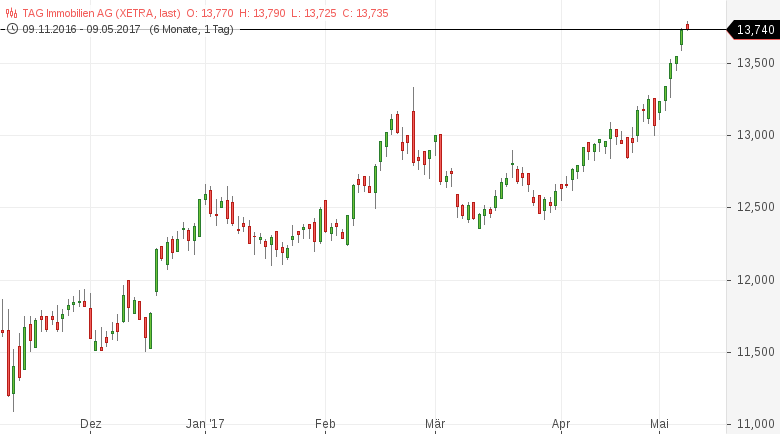Click the 13,000 price axis label
Image resolution: width=780 pixels, height=434 pixels.
(756, 135)
